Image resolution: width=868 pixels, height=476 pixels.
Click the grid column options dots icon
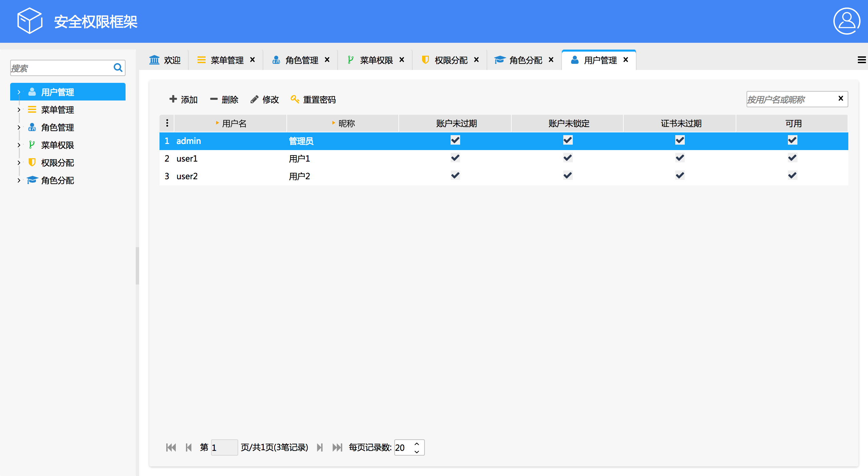point(167,123)
